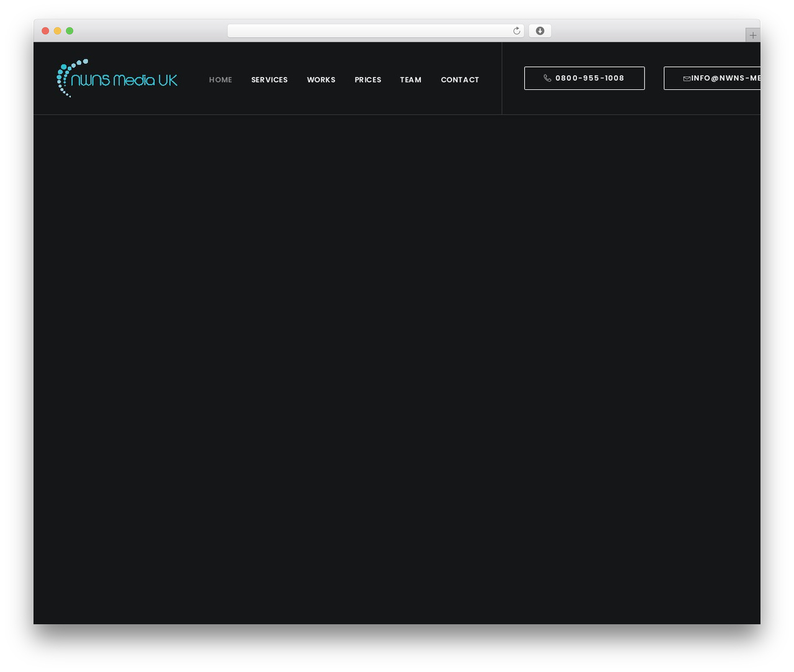Select Prices in the navigation

coord(368,80)
